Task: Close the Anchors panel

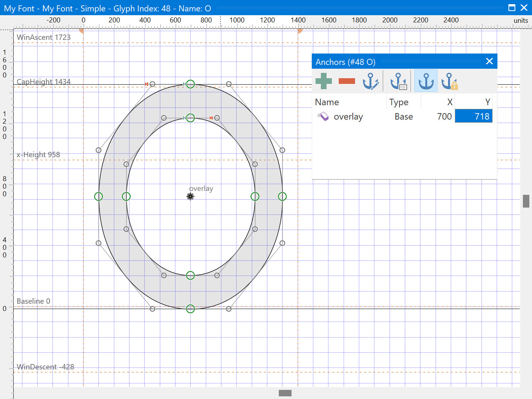Action: point(489,61)
